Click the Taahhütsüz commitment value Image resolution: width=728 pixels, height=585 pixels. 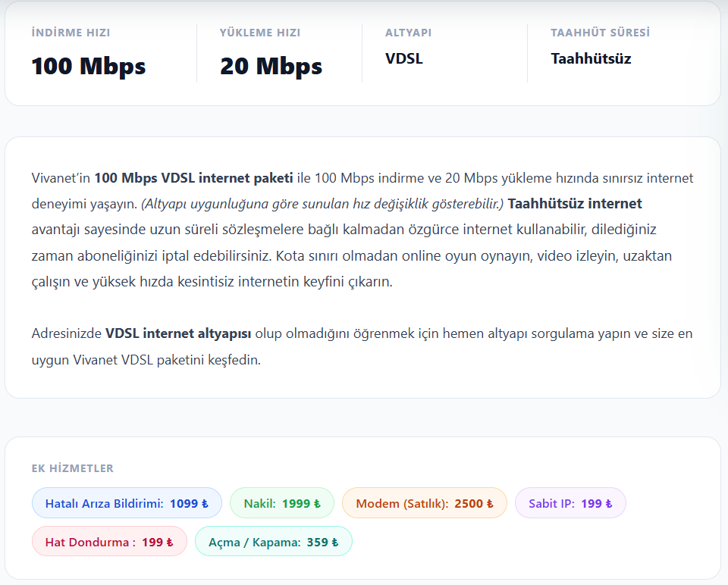[x=591, y=59]
